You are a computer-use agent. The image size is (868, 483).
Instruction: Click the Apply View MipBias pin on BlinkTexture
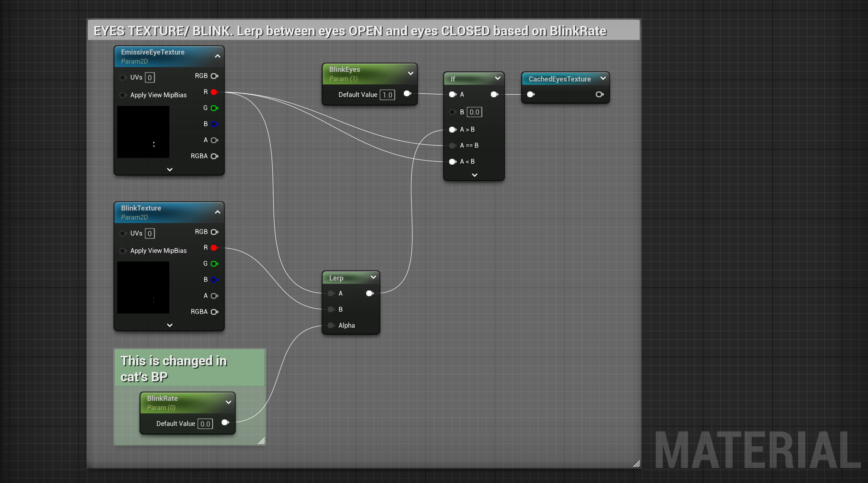(x=123, y=251)
